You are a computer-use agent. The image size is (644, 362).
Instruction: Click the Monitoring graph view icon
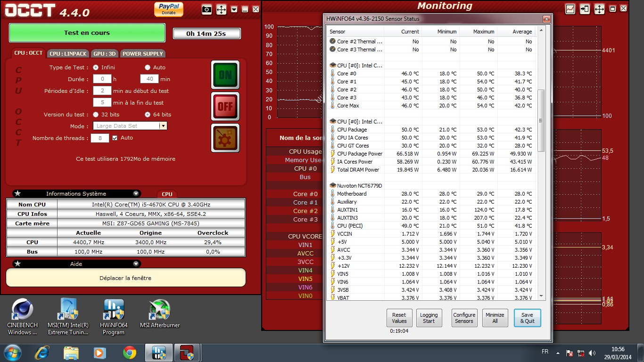[x=570, y=8]
